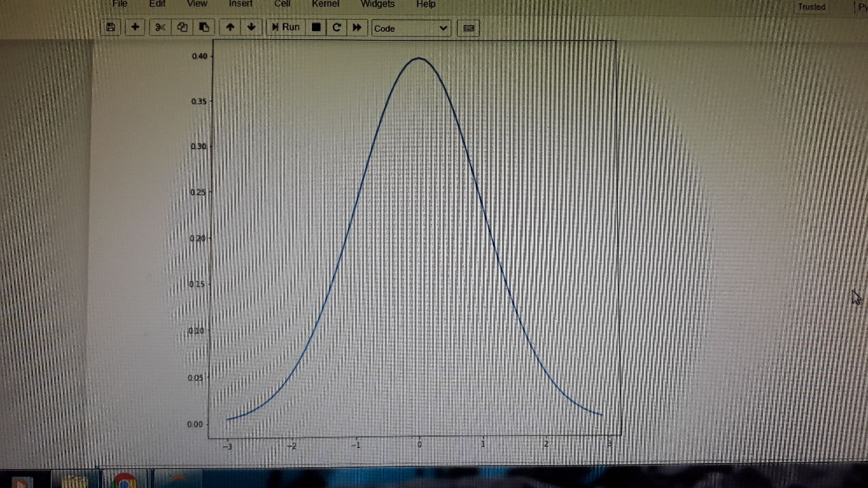This screenshot has height=488, width=868.
Task: Open the Kernel menu
Action: [325, 4]
